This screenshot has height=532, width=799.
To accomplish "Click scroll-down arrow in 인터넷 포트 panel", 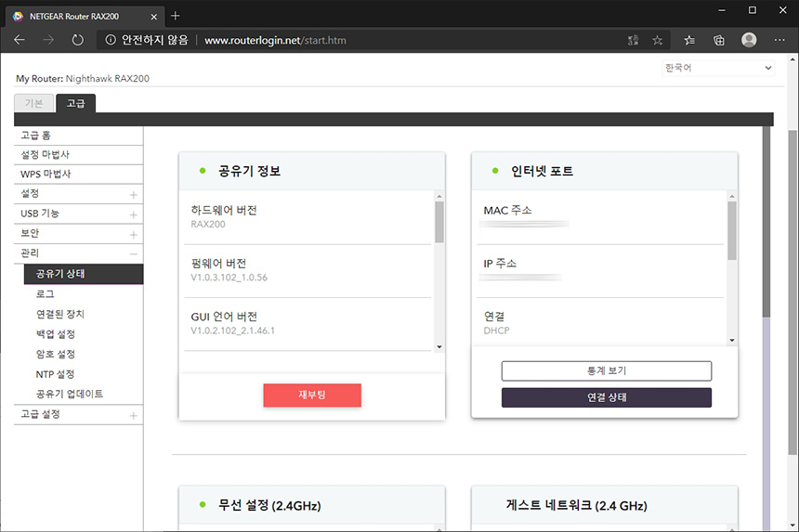I will coord(732,341).
